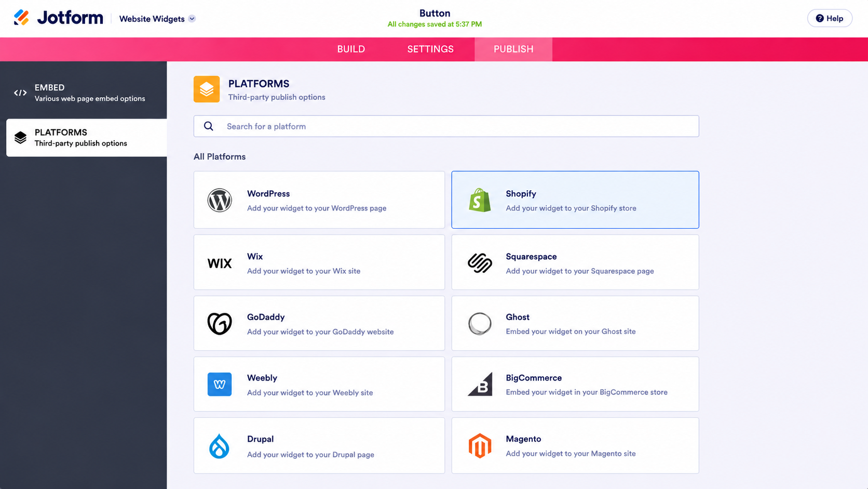The height and width of the screenshot is (489, 868).
Task: Open the Shopify title link
Action: tap(521, 194)
